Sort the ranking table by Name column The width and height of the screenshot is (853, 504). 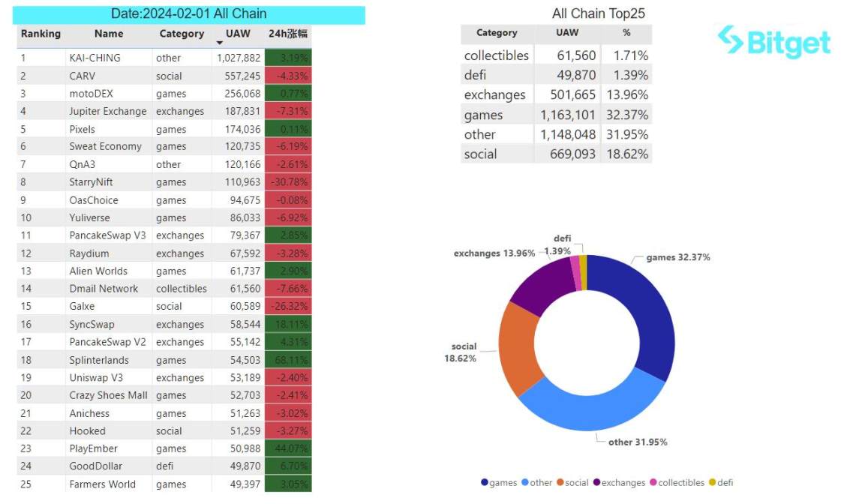click(109, 34)
